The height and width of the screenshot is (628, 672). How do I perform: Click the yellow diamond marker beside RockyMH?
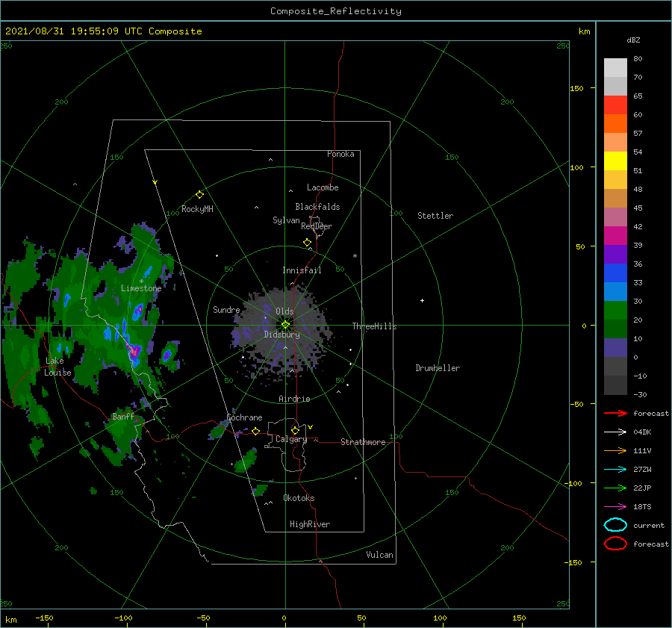(x=199, y=195)
